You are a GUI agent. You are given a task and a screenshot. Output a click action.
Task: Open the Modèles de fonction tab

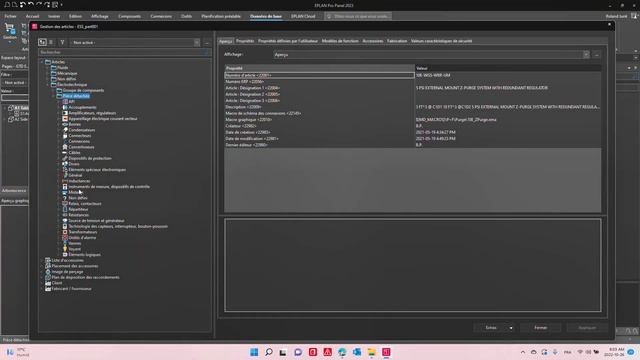point(340,41)
